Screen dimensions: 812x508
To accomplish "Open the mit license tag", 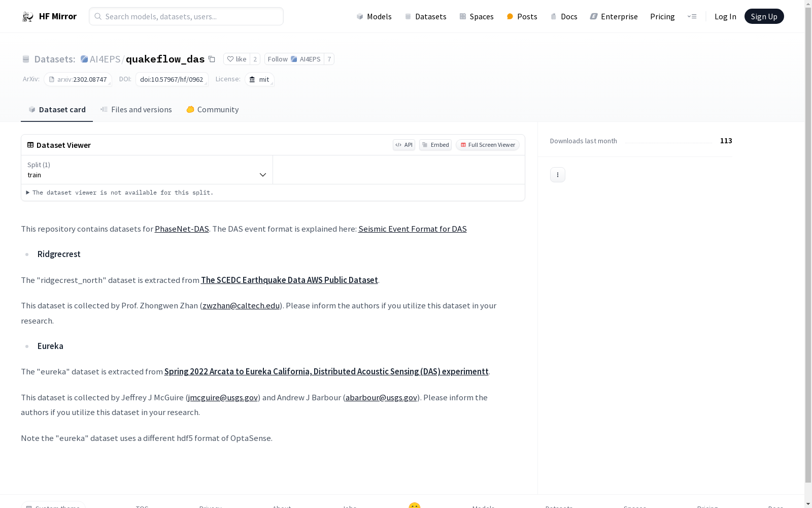I will 259,80.
